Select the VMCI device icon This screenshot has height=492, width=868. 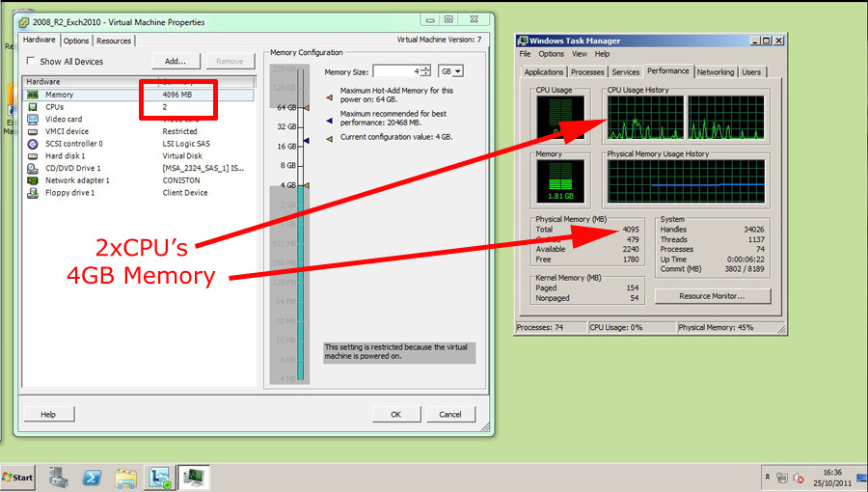point(33,132)
